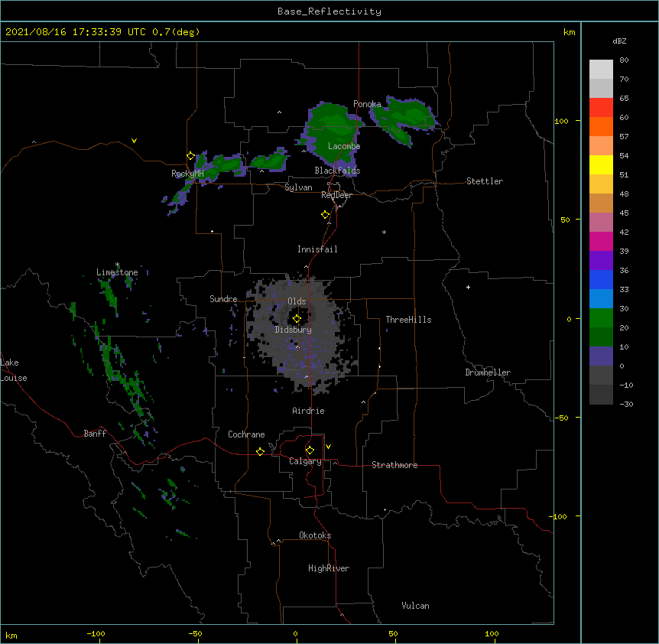This screenshot has height=644, width=659.
Task: Click the Limestone label
Action: (x=117, y=272)
